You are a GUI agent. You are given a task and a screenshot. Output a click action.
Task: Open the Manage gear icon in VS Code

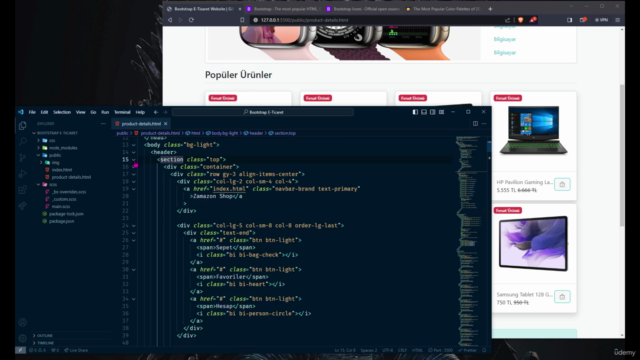point(22,338)
